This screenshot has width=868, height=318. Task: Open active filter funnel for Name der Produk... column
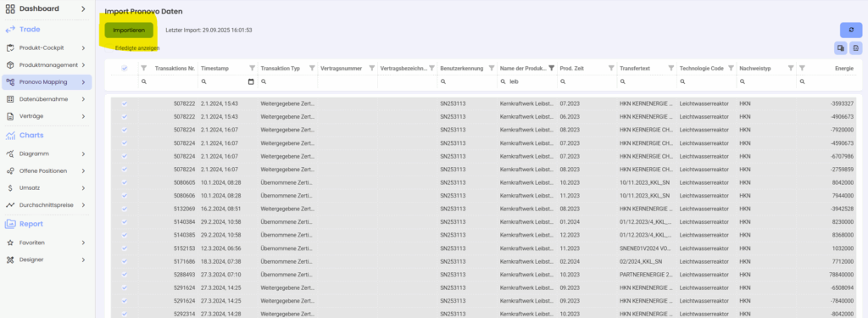[551, 68]
